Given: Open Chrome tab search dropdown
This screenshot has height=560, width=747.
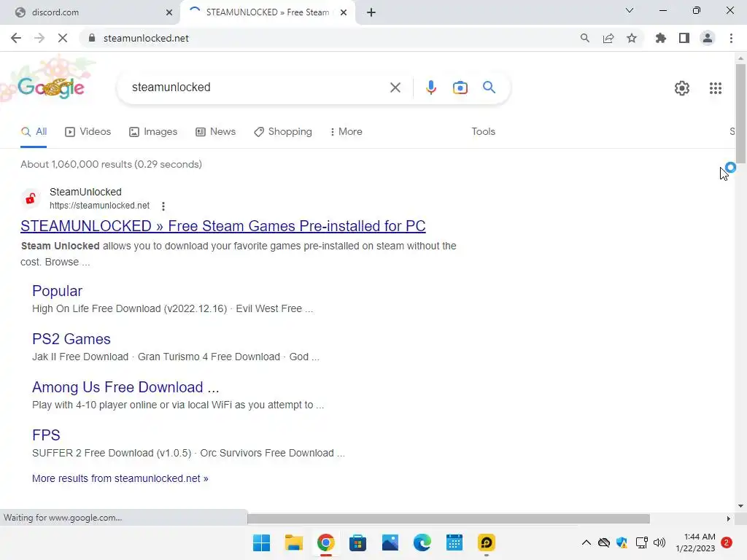Looking at the screenshot, I should (x=629, y=10).
